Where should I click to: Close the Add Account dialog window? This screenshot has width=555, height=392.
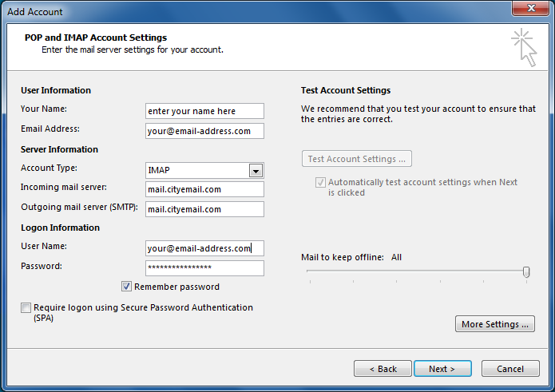[x=529, y=11]
